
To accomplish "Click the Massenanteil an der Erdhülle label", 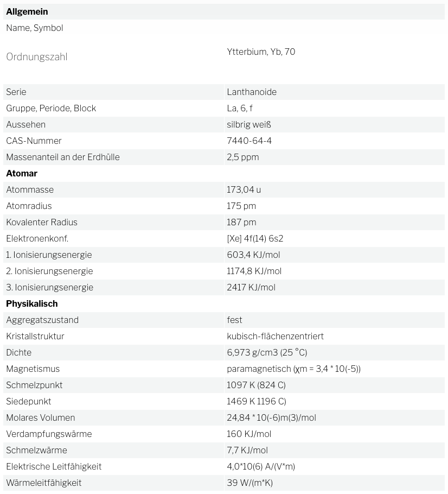I will 63,157.
